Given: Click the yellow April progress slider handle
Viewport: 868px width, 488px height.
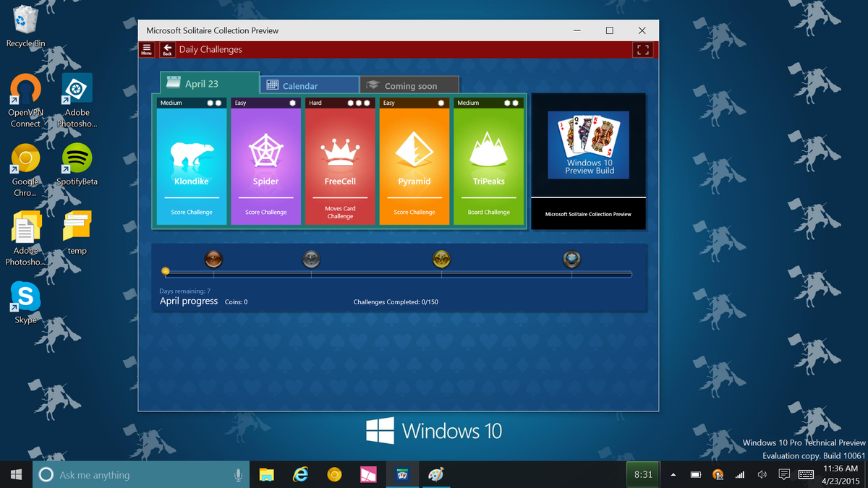Looking at the screenshot, I should click(x=166, y=270).
